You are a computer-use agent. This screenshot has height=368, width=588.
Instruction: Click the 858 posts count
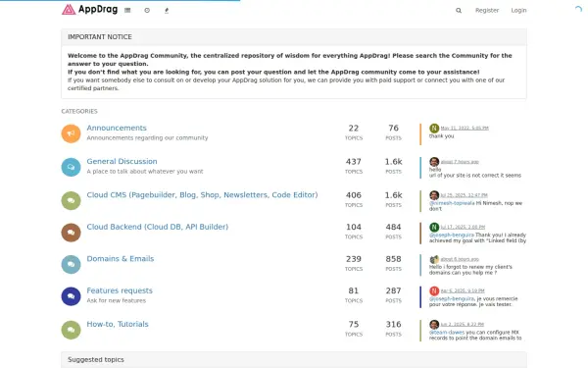tap(393, 259)
